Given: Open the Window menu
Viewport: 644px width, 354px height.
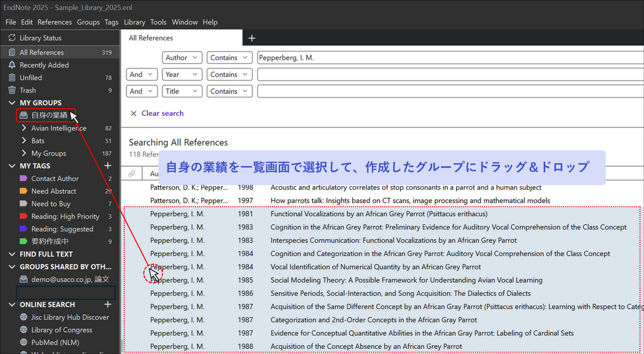Looking at the screenshot, I should [x=185, y=22].
